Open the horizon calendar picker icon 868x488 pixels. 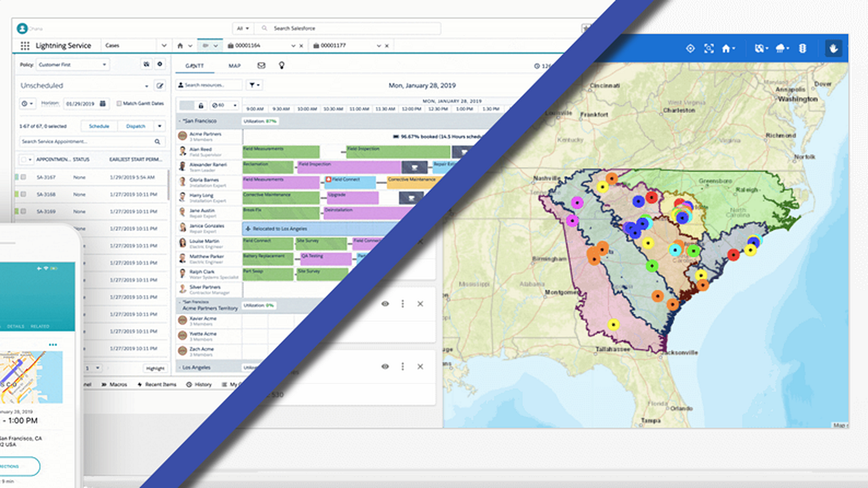coord(103,104)
